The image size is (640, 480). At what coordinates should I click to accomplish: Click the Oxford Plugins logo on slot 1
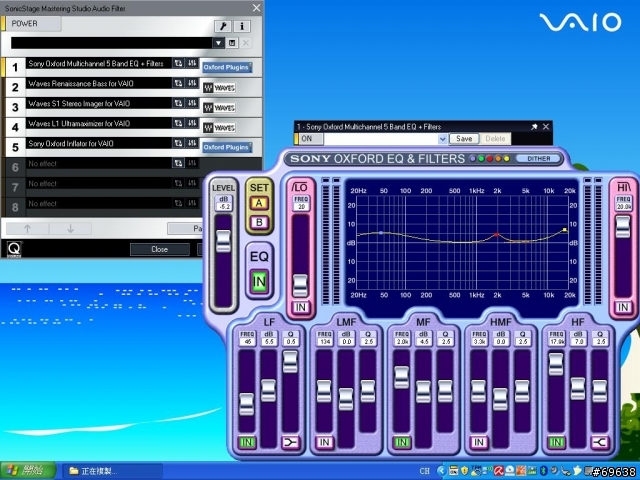pyautogui.click(x=227, y=67)
